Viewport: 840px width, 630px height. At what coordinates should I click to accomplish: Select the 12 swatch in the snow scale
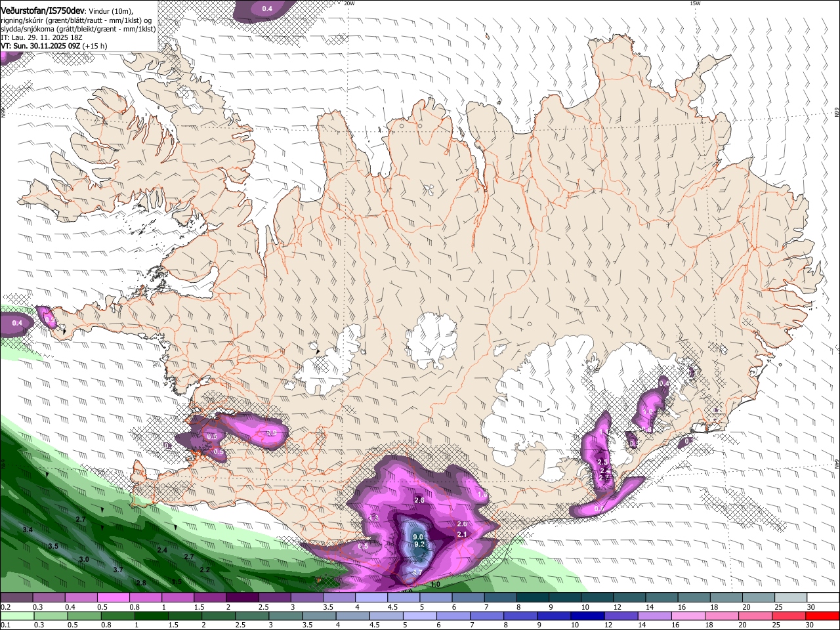pos(629,598)
